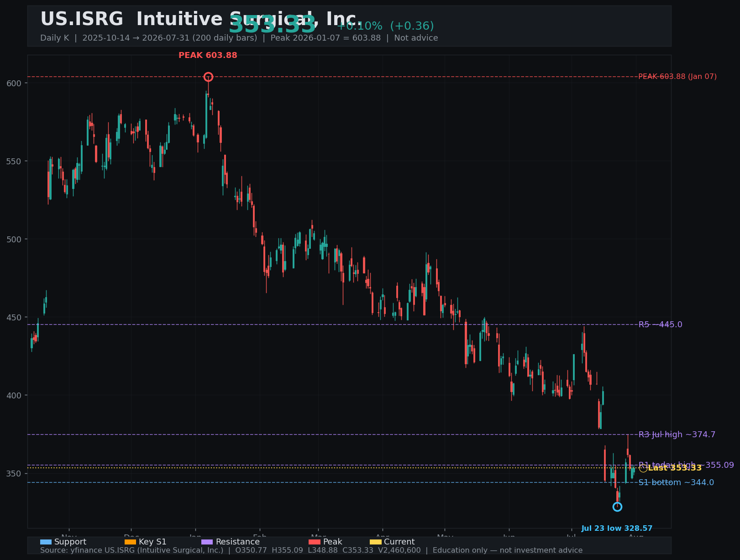Viewport: 740px width, 560px height.
Task: Click the 'Jul 23 low 328.57' annotation
Action: click(617, 529)
